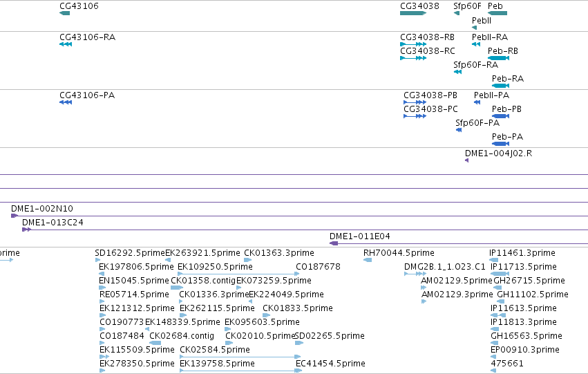Open the CG34038-RC transcript label

point(428,51)
